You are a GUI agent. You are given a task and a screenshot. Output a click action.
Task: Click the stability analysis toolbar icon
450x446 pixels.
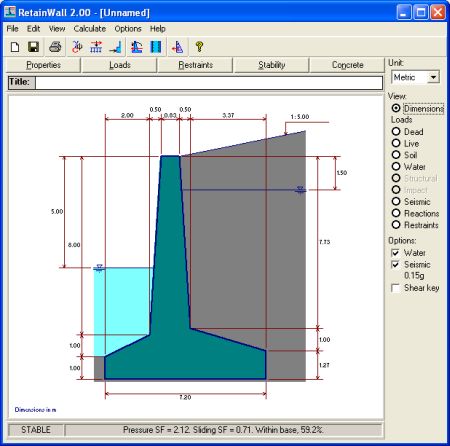pos(137,47)
